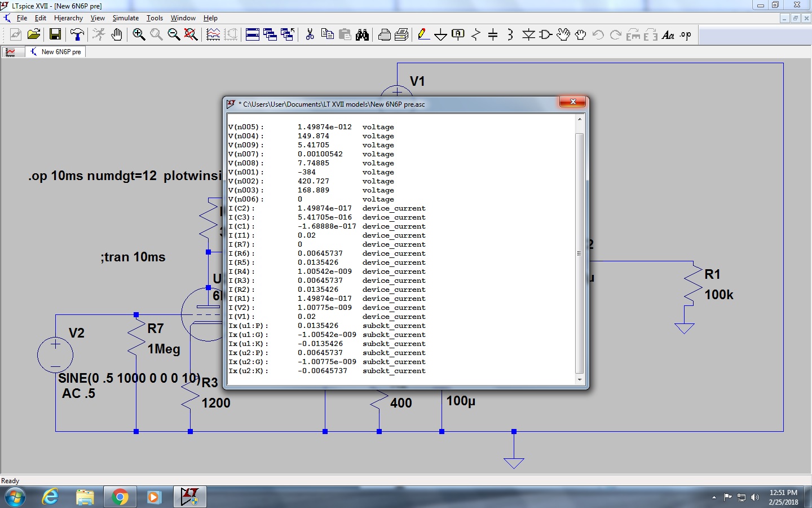The width and height of the screenshot is (812, 508).
Task: Click the Zoom full extents icon
Action: pos(191,35)
